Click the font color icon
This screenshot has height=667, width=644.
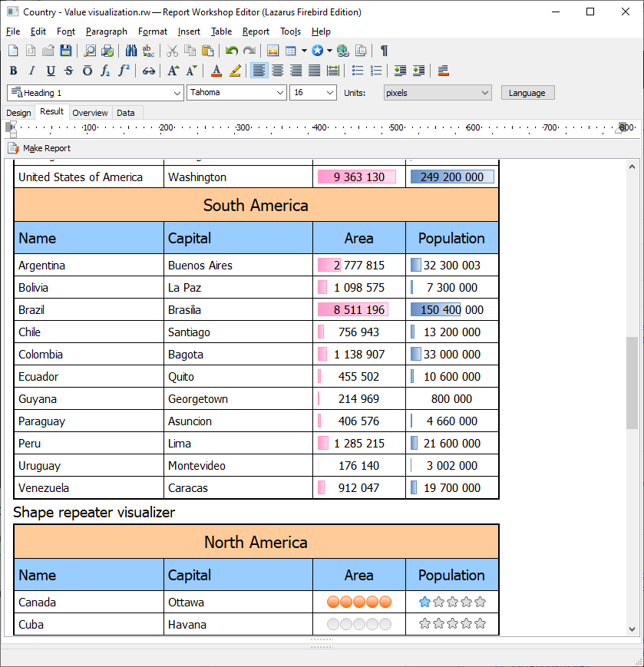click(216, 71)
